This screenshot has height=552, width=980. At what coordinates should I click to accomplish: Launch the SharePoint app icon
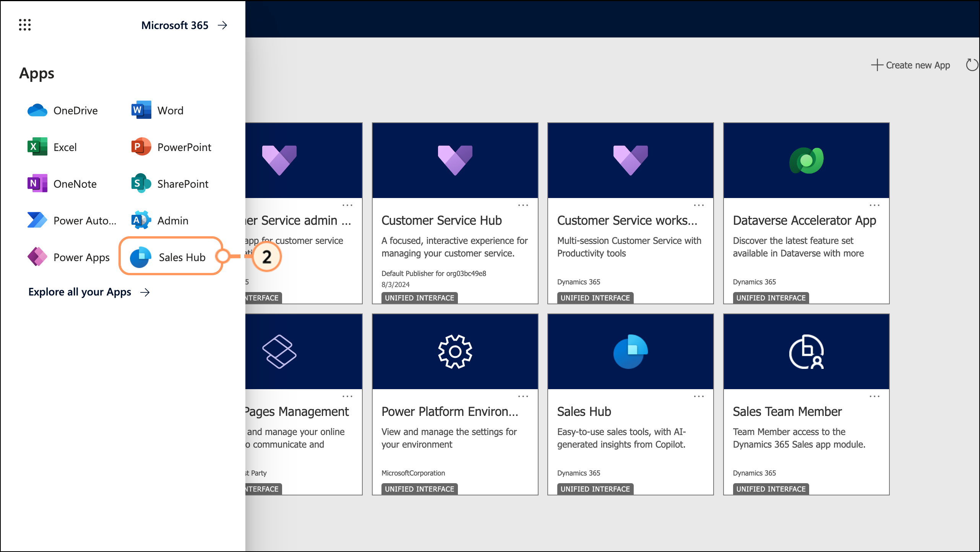[141, 183]
